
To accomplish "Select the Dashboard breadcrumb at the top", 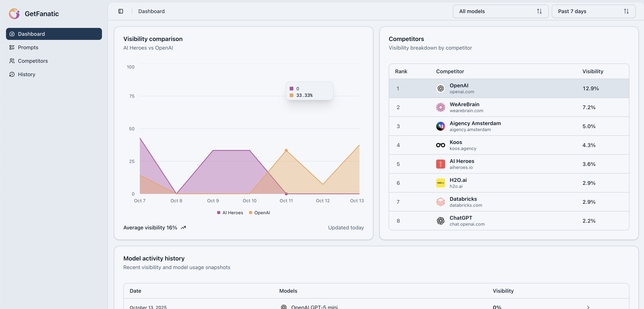I will [x=151, y=11].
